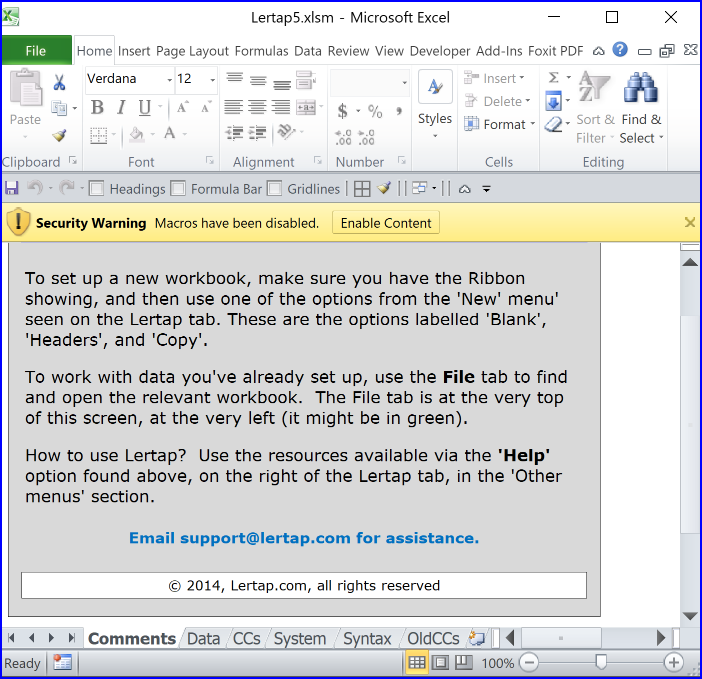Open the Format dropdown in Cells group
This screenshot has height=679, width=702.
(500, 125)
